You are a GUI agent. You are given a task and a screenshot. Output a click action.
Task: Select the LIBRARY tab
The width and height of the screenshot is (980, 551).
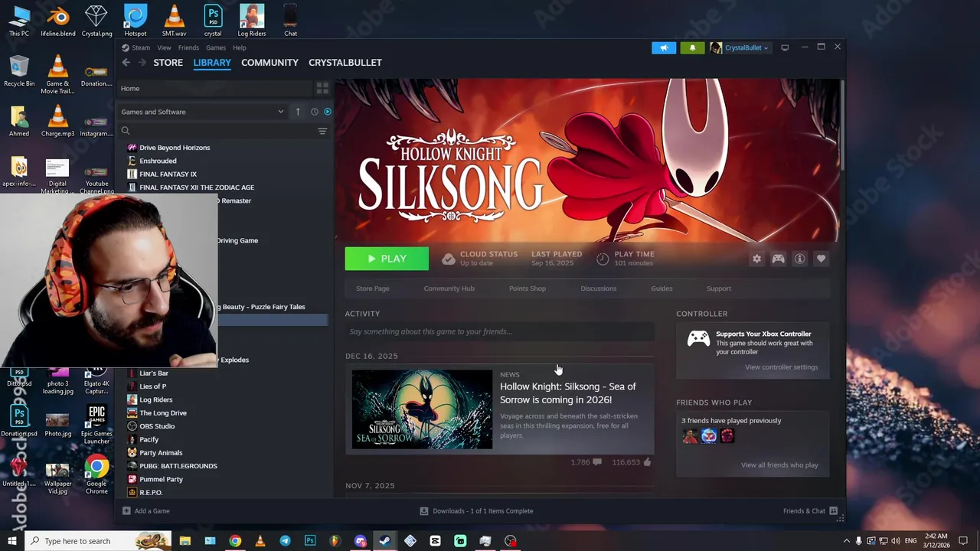(212, 63)
